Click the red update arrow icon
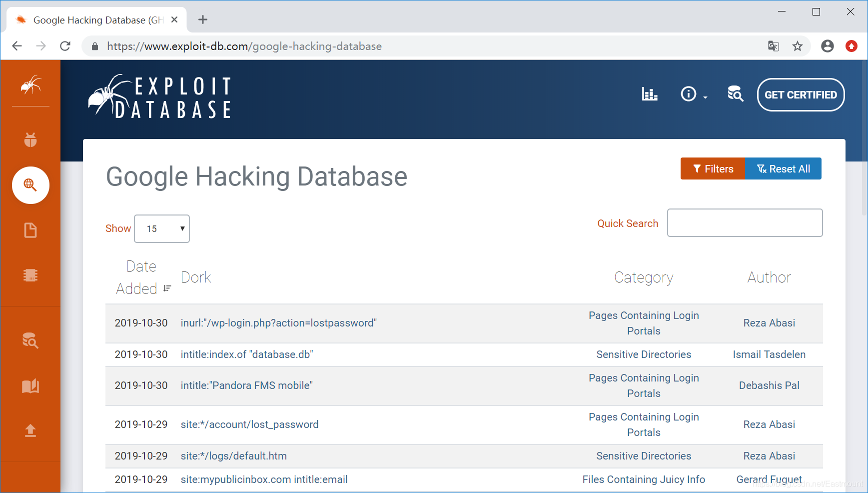The height and width of the screenshot is (493, 868). pos(852,46)
